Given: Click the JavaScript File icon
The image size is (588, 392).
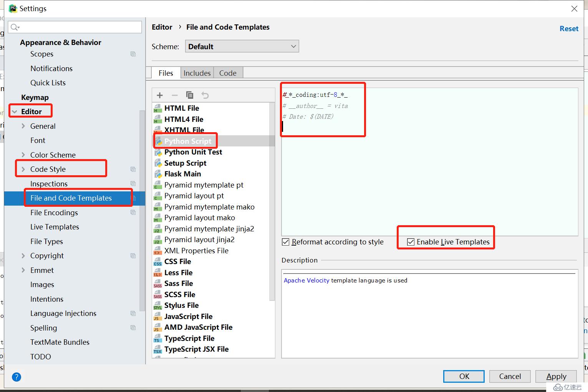Looking at the screenshot, I should point(157,317).
